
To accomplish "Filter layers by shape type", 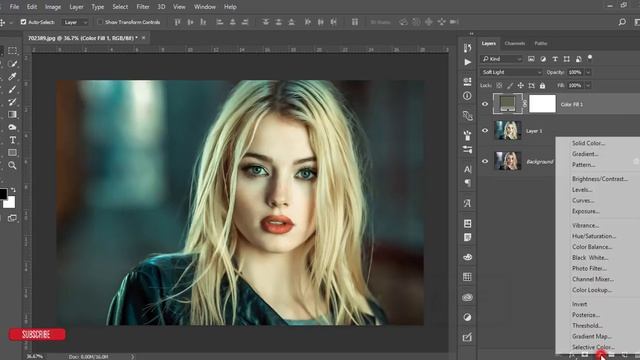I will (x=567, y=59).
